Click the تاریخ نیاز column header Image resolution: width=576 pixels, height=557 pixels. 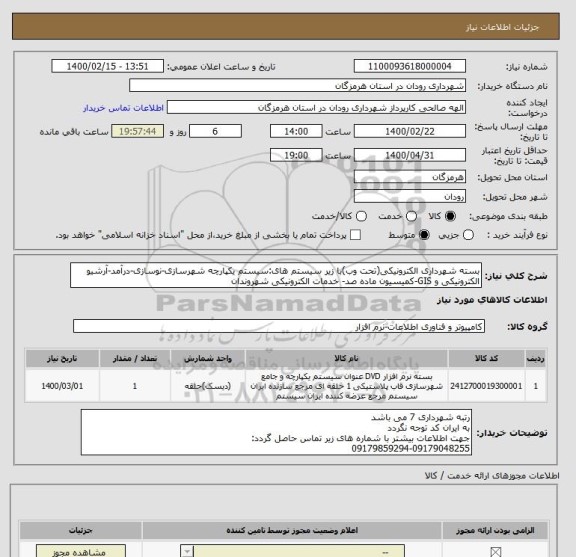coord(62,358)
